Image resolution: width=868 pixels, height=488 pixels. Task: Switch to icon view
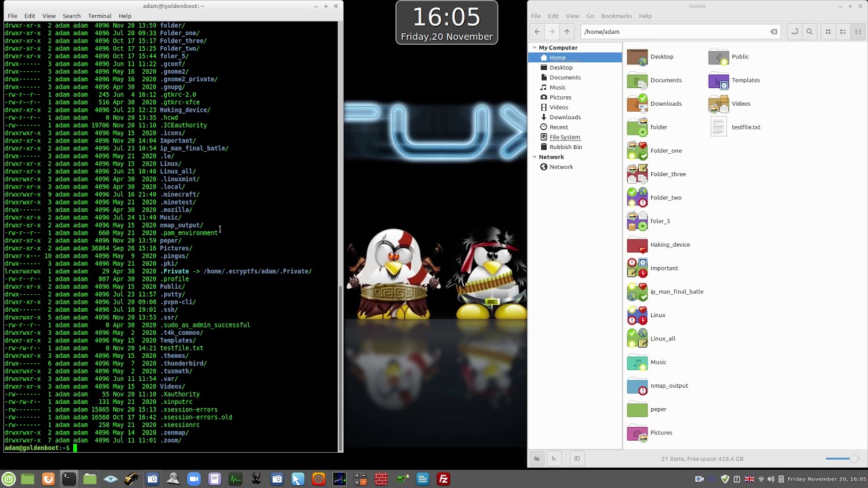click(x=828, y=31)
